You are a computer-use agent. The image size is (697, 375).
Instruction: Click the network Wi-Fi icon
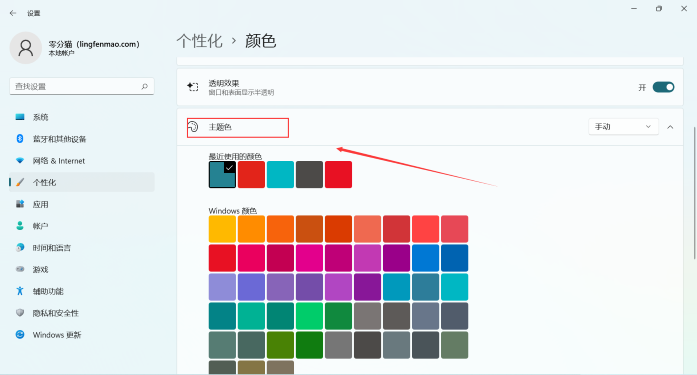(20, 160)
